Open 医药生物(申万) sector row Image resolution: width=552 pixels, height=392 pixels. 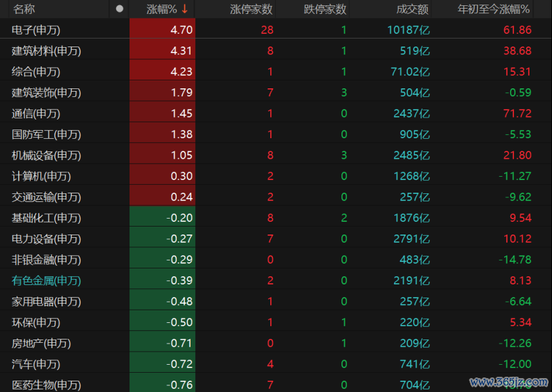pos(276,384)
